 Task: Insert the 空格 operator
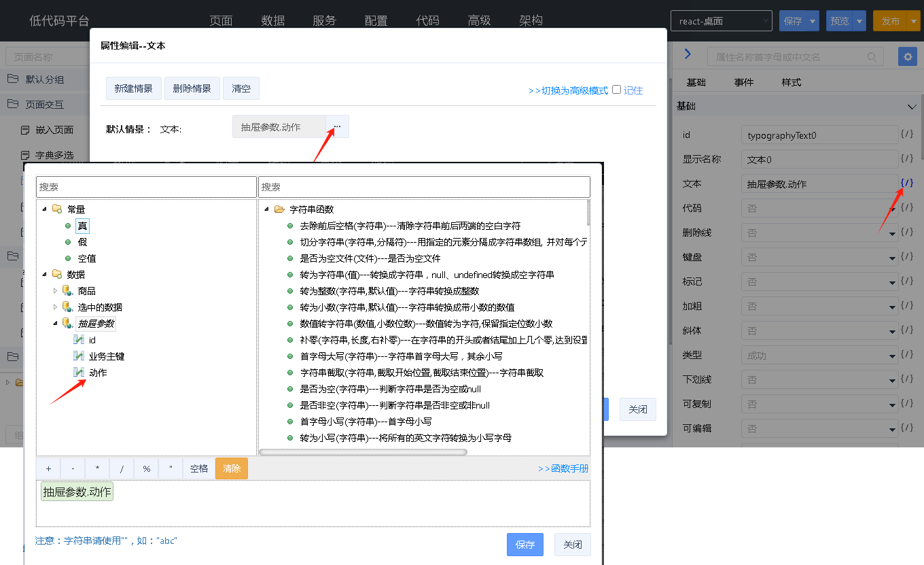[x=199, y=468]
